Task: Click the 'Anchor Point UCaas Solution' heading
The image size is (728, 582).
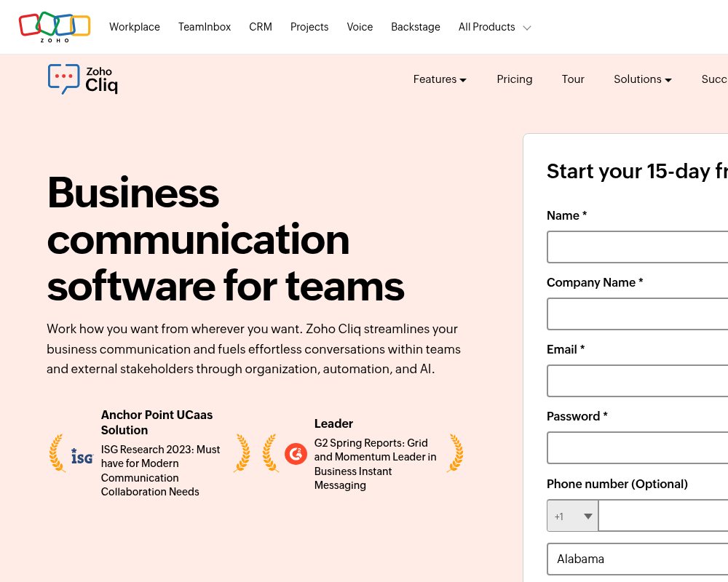Action: (x=157, y=423)
